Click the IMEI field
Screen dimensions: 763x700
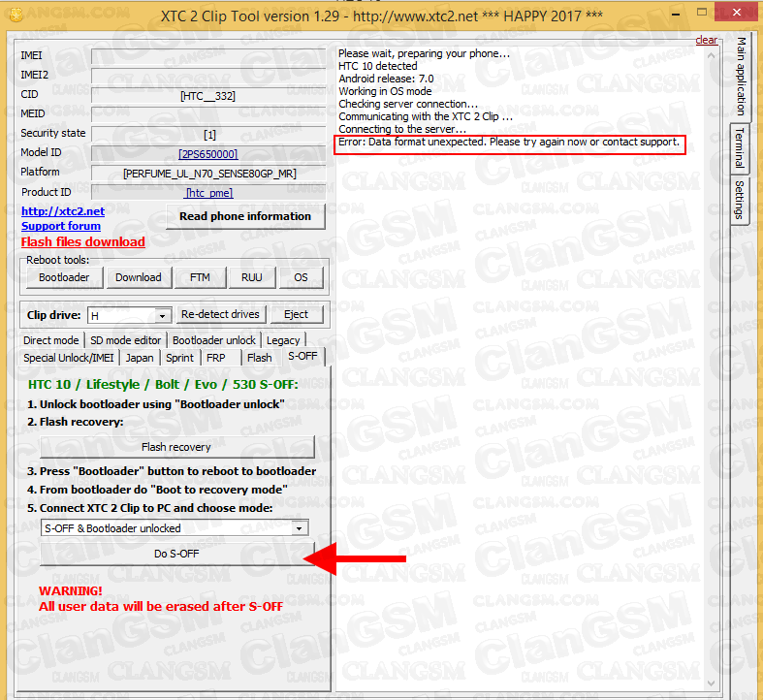[x=208, y=56]
